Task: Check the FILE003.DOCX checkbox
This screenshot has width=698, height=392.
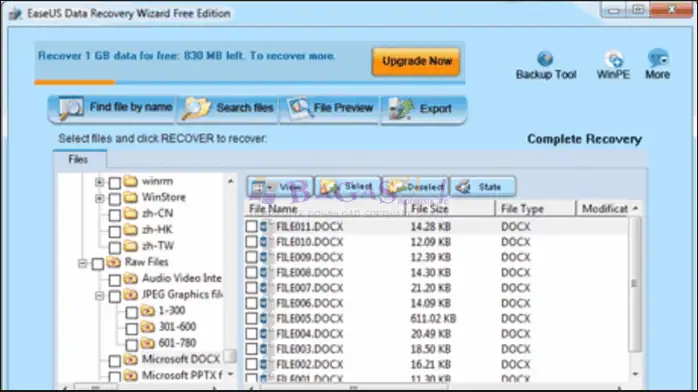Action: (252, 349)
